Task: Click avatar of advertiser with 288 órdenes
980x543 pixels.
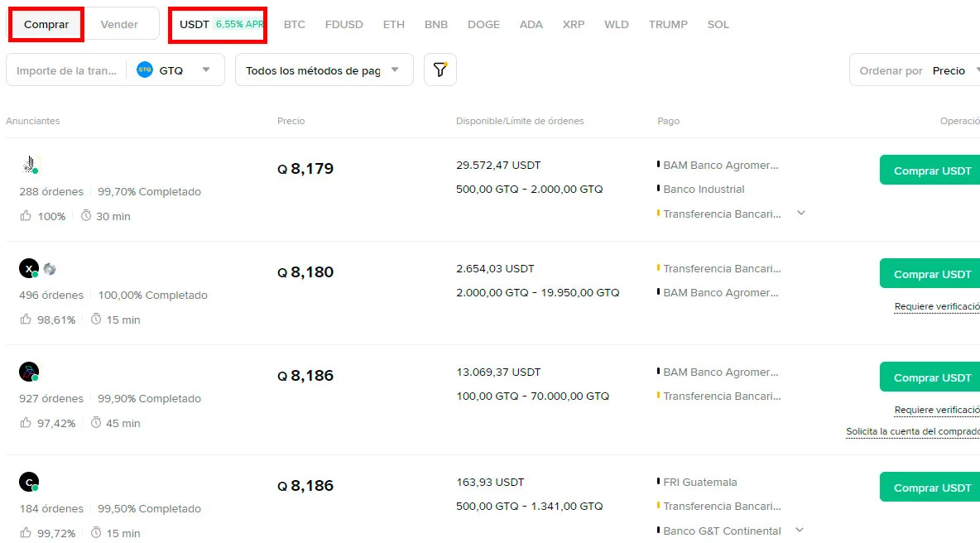Action: [29, 165]
